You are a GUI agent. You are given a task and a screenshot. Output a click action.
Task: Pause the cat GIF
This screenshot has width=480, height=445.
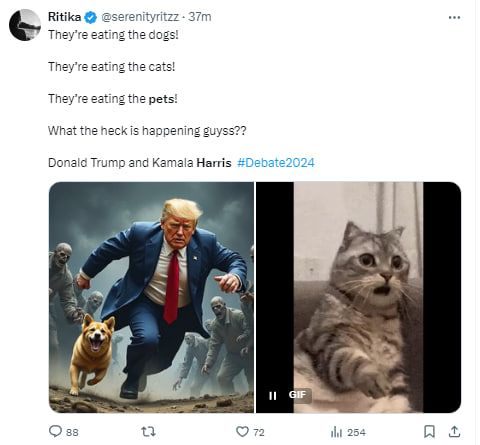[x=273, y=396]
